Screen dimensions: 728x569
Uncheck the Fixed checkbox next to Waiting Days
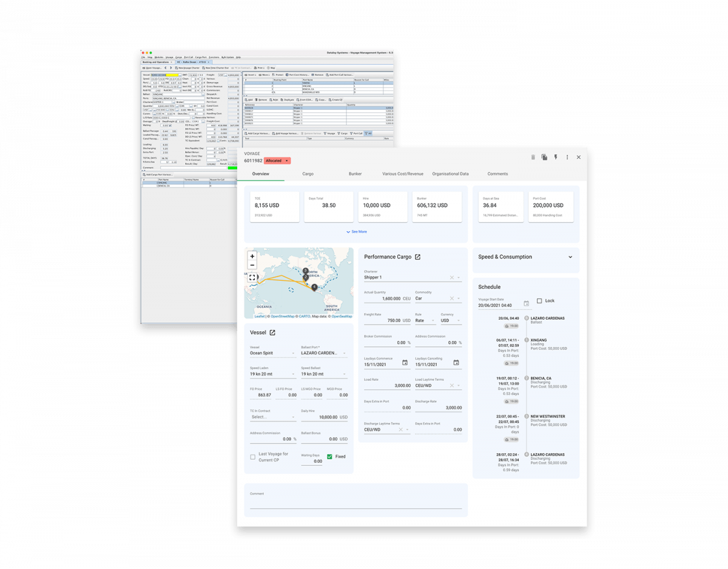(x=330, y=456)
